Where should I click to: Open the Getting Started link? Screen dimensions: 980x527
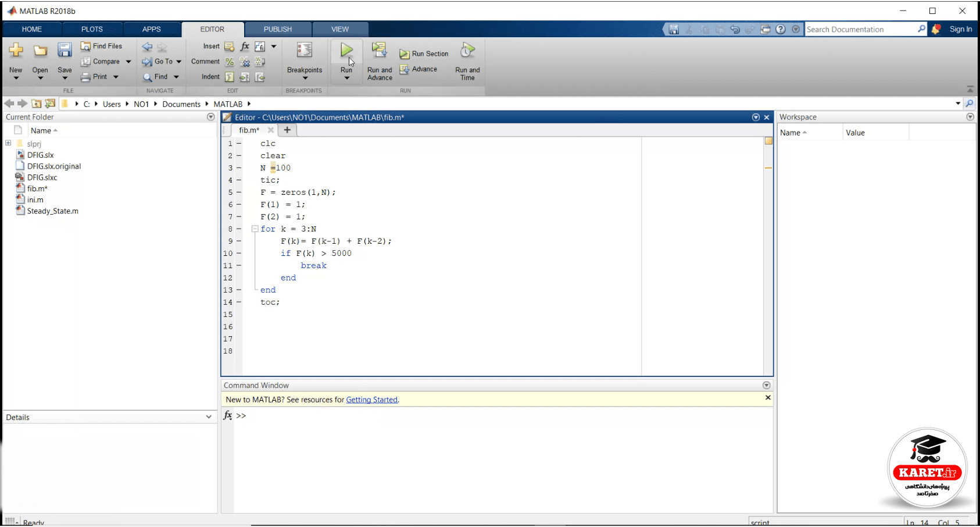point(372,400)
